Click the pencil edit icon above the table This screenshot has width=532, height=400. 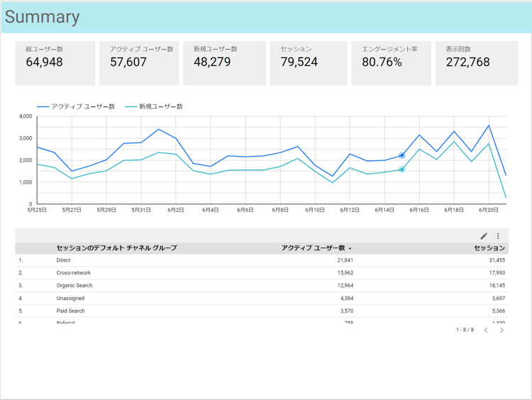[x=484, y=236]
